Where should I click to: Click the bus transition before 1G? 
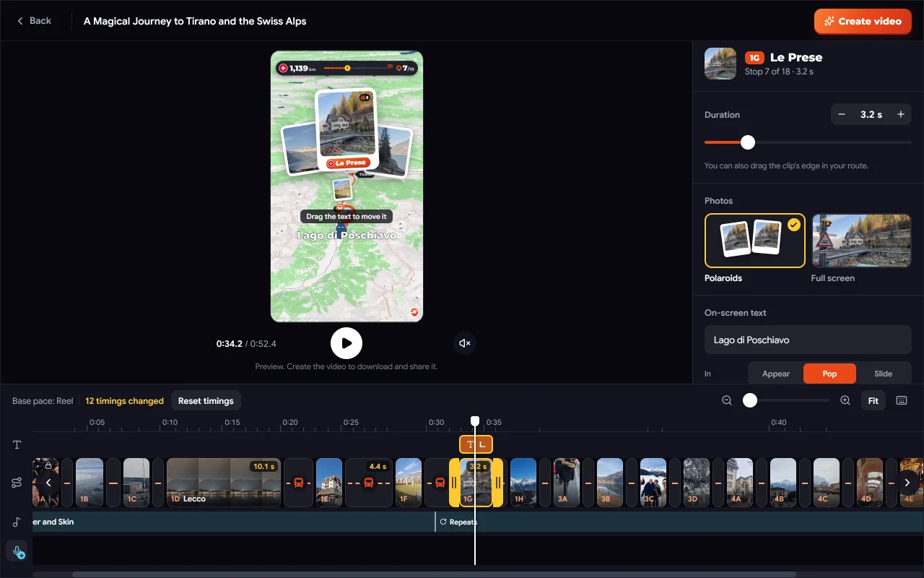coord(439,482)
